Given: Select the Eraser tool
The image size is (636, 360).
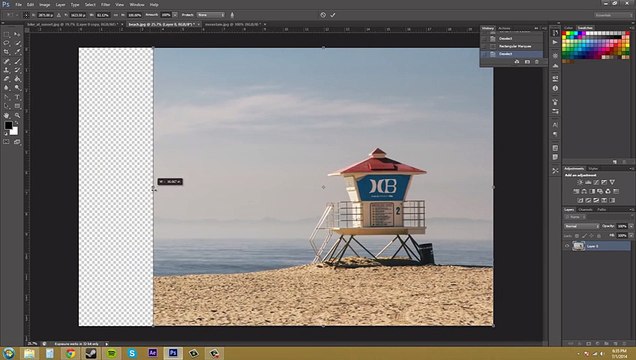Looking at the screenshot, I should pos(6,79).
